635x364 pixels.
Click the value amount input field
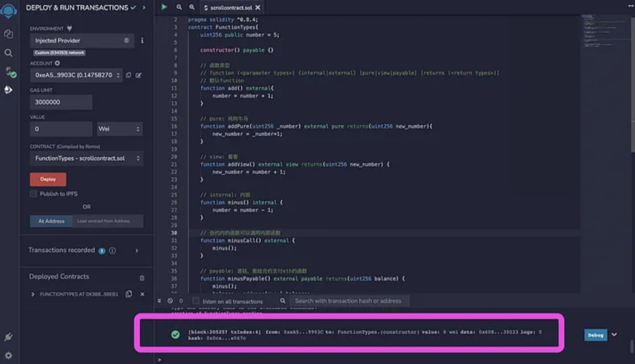61,129
